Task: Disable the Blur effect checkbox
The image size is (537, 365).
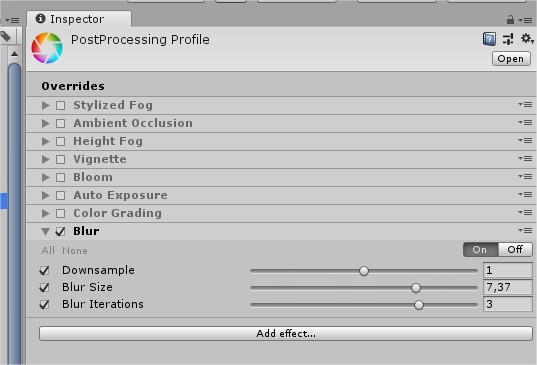Action: (61, 231)
